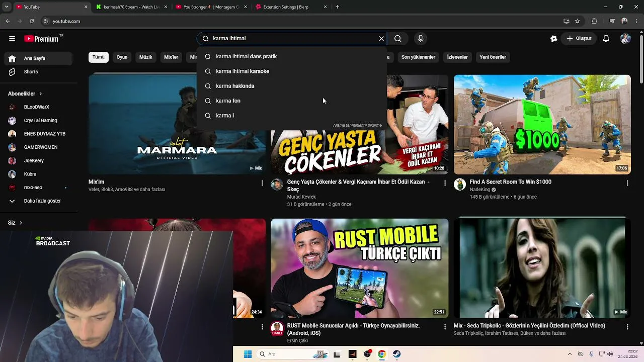Viewport: 644px width, 362px height.
Task: Open more options for Find A Secret Room
Action: (x=627, y=184)
